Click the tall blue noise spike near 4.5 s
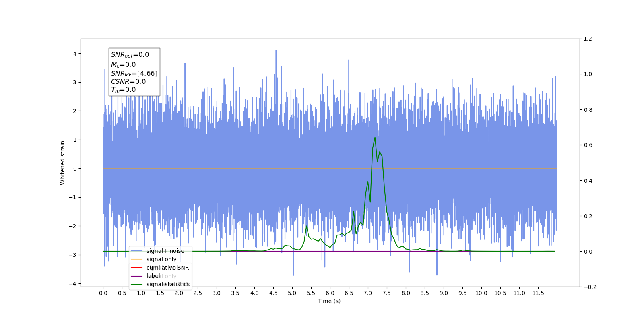 pyautogui.click(x=276, y=51)
